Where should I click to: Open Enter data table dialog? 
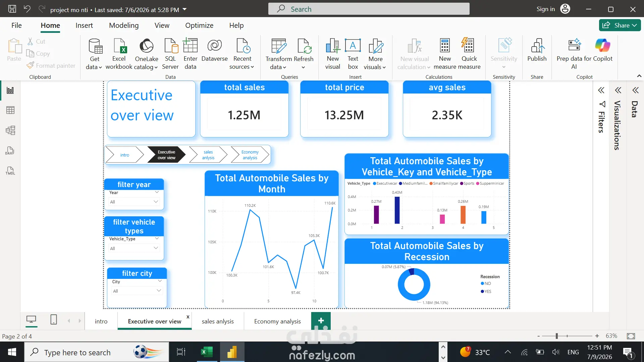190,54
